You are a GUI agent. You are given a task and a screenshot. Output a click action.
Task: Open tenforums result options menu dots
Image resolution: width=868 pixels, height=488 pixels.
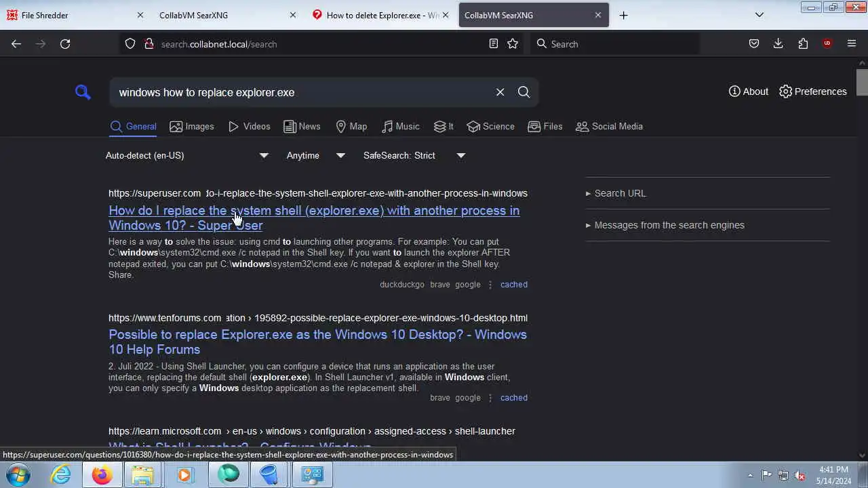pos(490,398)
